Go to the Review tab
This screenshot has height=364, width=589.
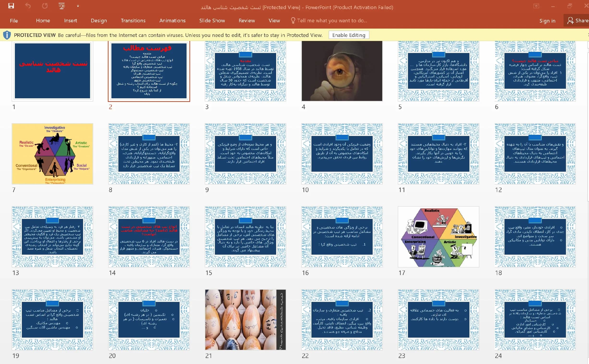pyautogui.click(x=247, y=21)
